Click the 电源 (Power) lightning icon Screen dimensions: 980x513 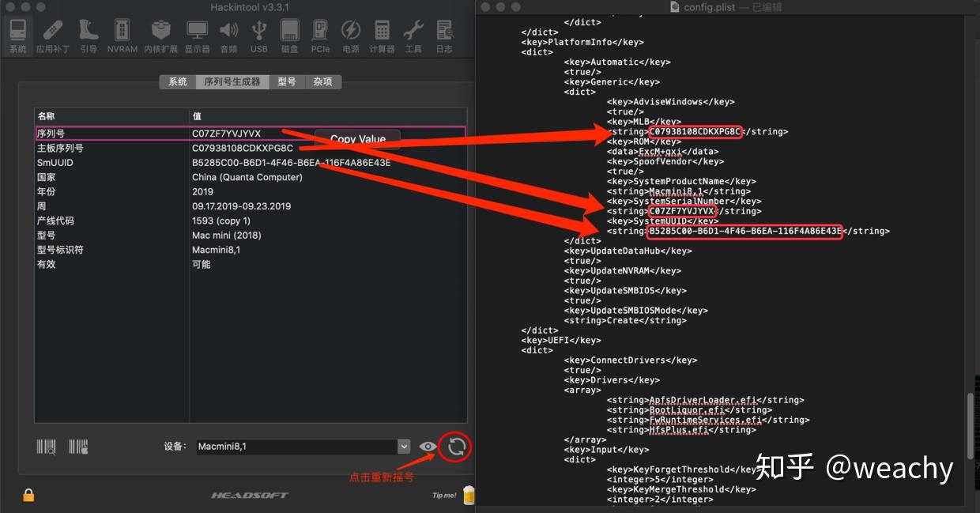coord(350,36)
